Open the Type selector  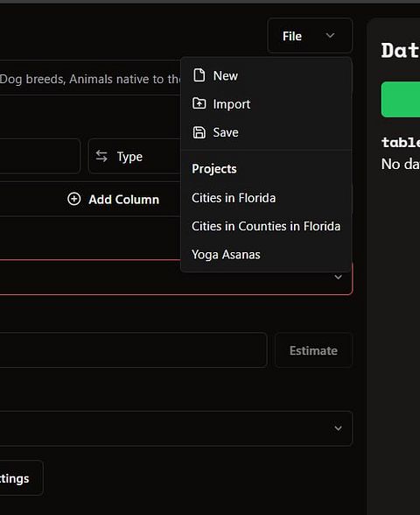click(x=135, y=156)
